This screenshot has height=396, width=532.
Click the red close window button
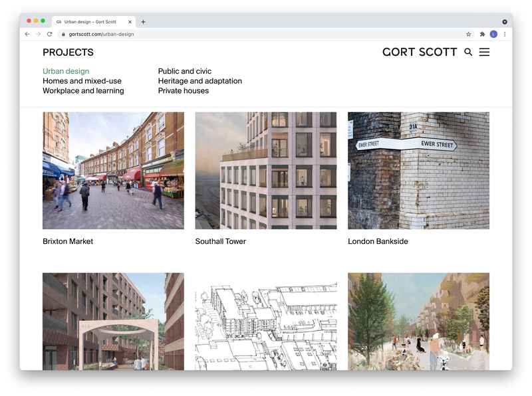click(x=29, y=21)
